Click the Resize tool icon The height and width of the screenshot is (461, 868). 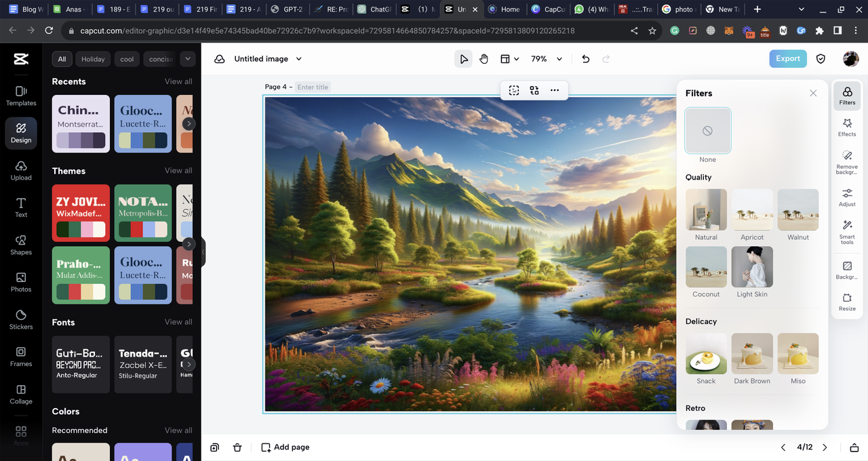[847, 301]
